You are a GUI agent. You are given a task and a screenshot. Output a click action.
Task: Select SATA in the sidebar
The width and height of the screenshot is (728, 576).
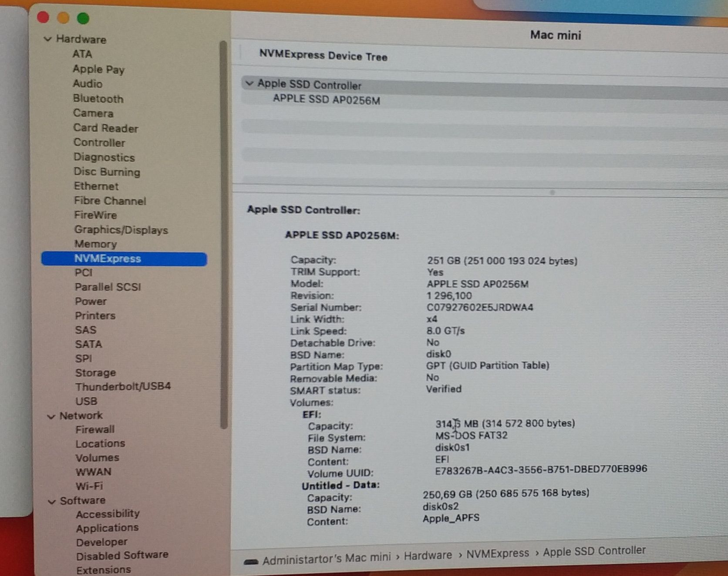click(88, 344)
